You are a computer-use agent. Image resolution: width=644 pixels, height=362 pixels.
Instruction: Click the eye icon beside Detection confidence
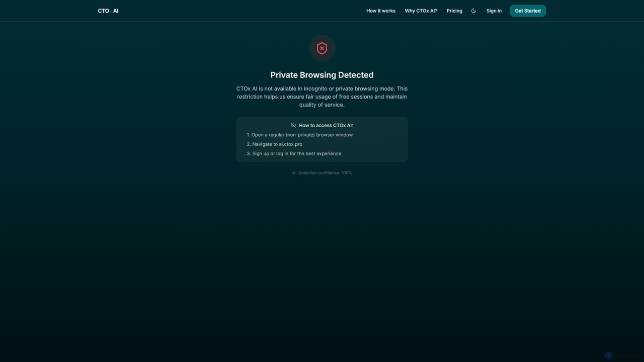[294, 173]
